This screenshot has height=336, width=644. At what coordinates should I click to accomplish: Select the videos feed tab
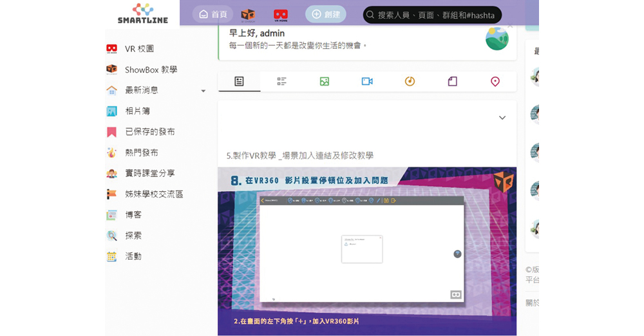click(x=367, y=81)
